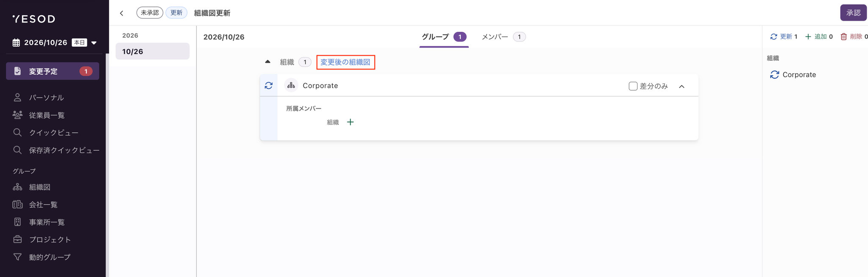Open 会社一覧

coord(43,204)
